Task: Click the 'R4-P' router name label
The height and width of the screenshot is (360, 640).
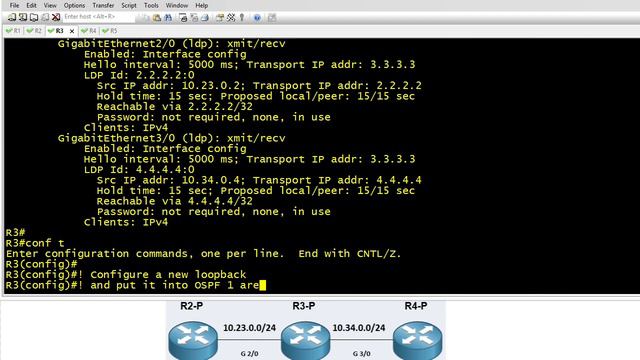Action: [x=416, y=306]
